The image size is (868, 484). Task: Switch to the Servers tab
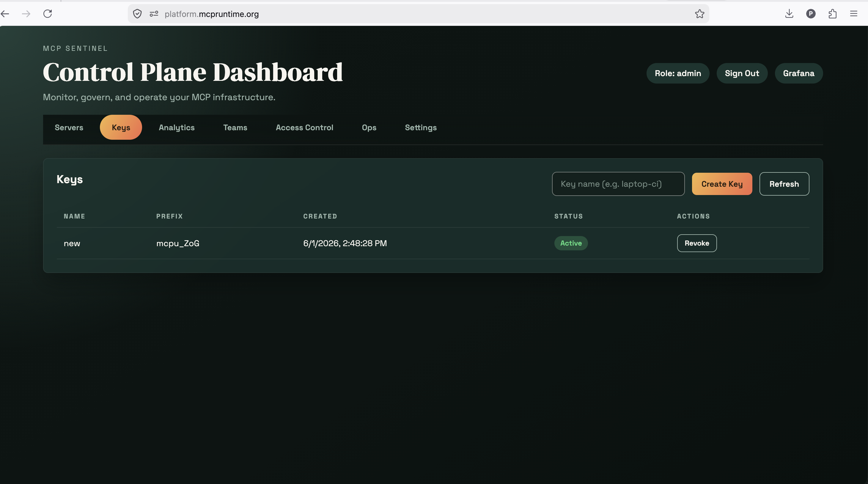[x=69, y=128]
